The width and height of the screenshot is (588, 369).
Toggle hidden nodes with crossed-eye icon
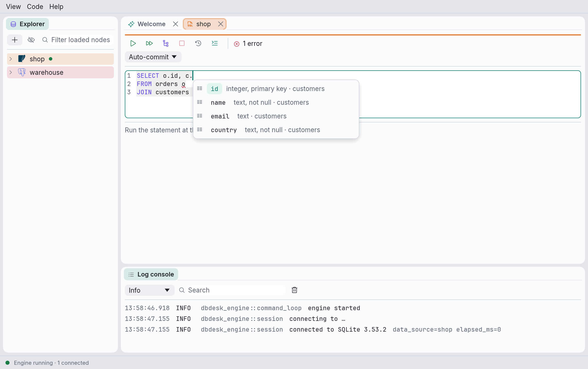(x=31, y=40)
